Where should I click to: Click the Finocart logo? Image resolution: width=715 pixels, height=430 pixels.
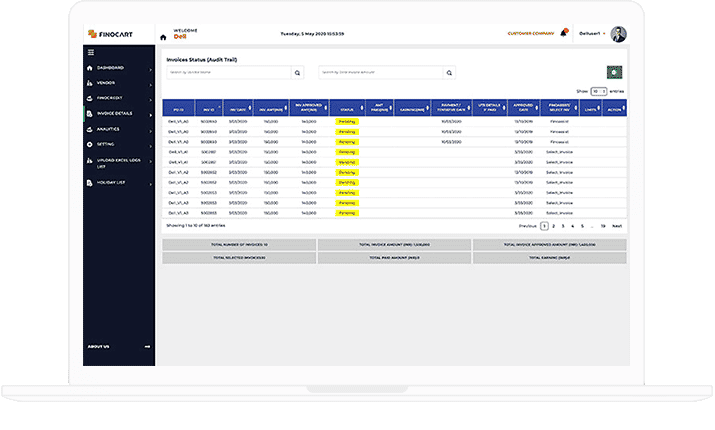point(107,34)
